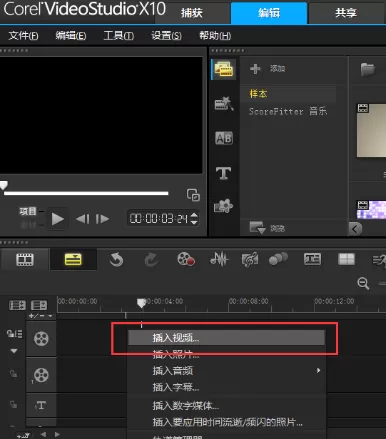The height and width of the screenshot is (439, 386).
Task: Choose 插入视频... from context menu
Action: [226, 338]
